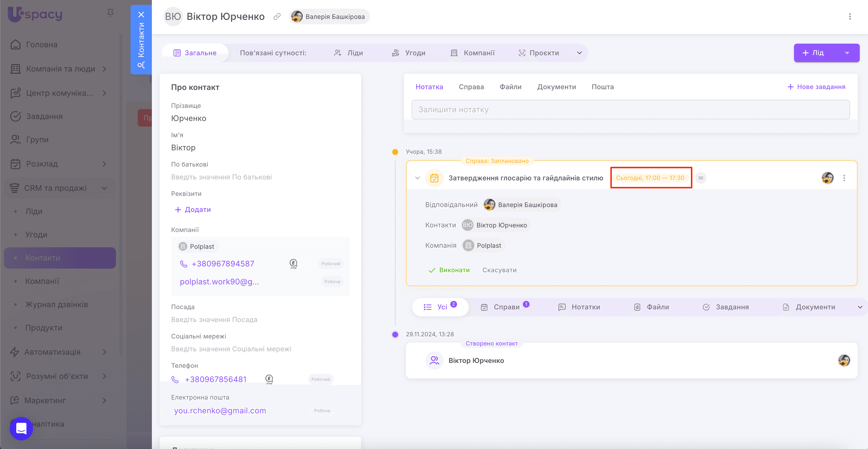The height and width of the screenshot is (449, 868).
Task: Call company number +380967894587
Action: 223,264
